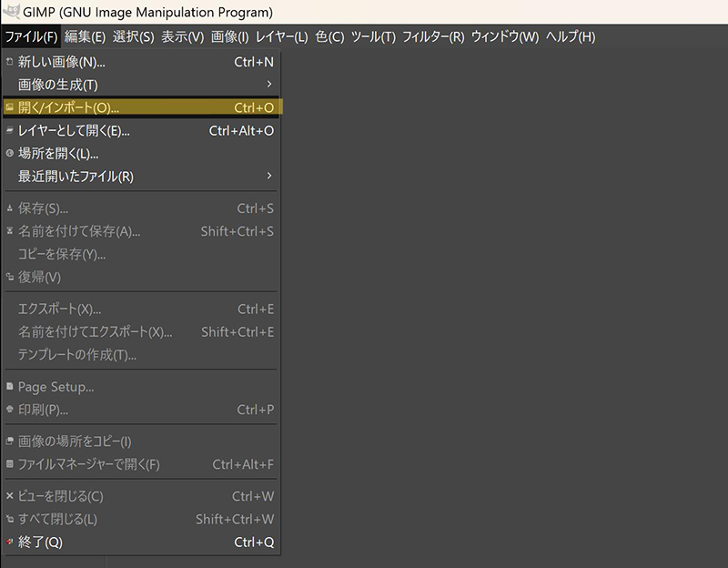The width and height of the screenshot is (728, 568).
Task: Open the レイヤー(L) menu
Action: point(282,36)
